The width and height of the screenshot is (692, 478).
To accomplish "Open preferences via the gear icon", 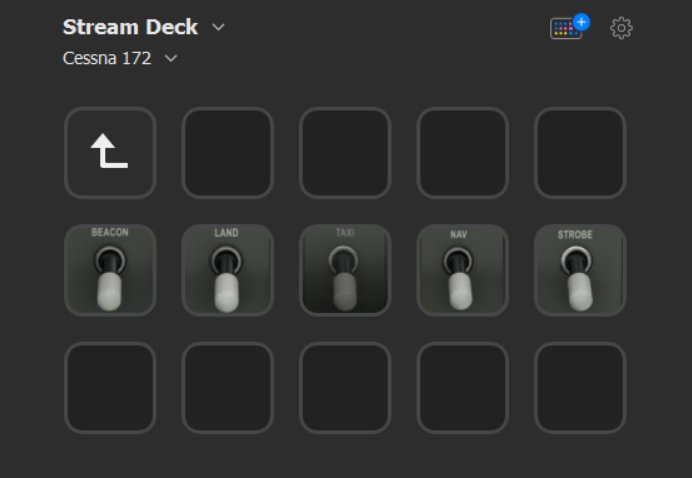I will tap(621, 28).
